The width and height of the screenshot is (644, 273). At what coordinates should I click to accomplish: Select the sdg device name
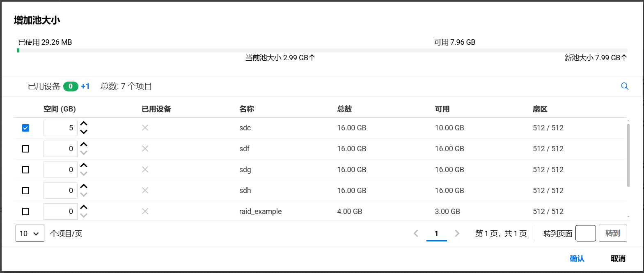[x=245, y=170]
